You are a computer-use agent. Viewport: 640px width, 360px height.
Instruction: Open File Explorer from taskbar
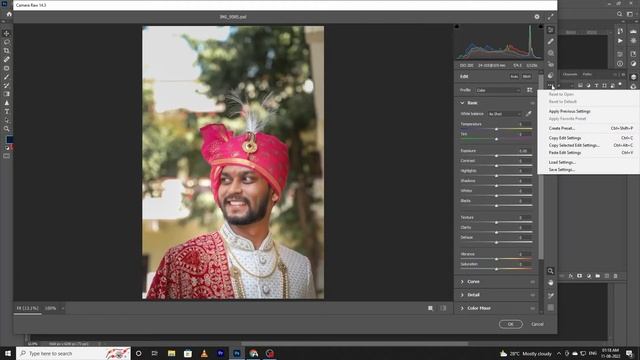(171, 353)
